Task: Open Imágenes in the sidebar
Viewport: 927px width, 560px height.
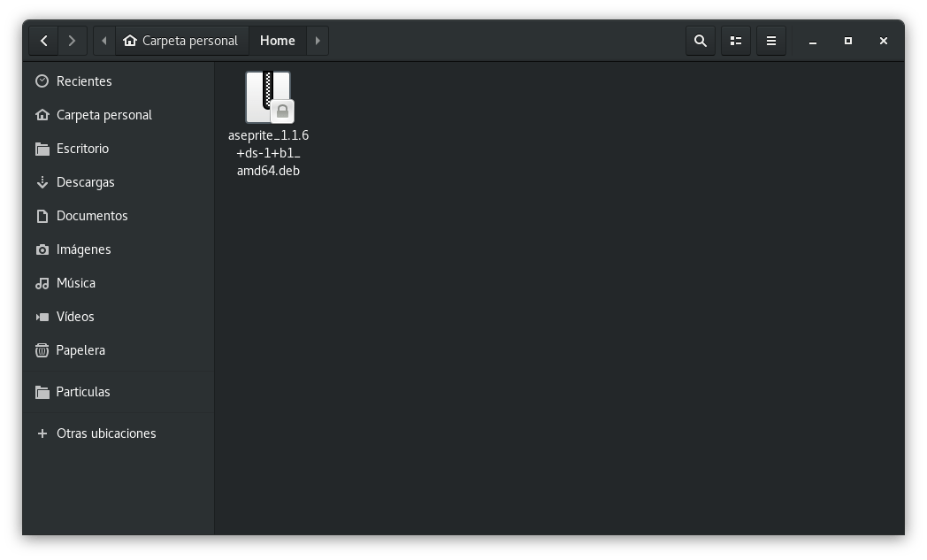Action: 119,249
